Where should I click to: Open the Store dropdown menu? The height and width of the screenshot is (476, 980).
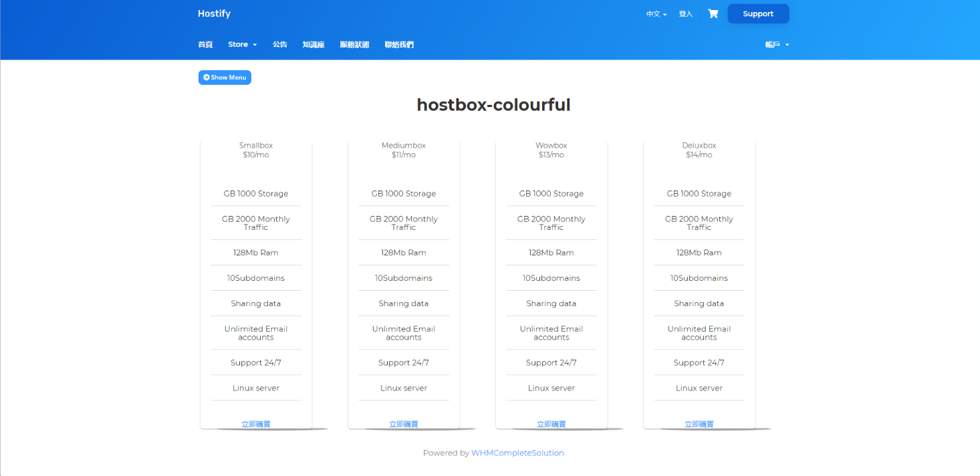pyautogui.click(x=242, y=45)
